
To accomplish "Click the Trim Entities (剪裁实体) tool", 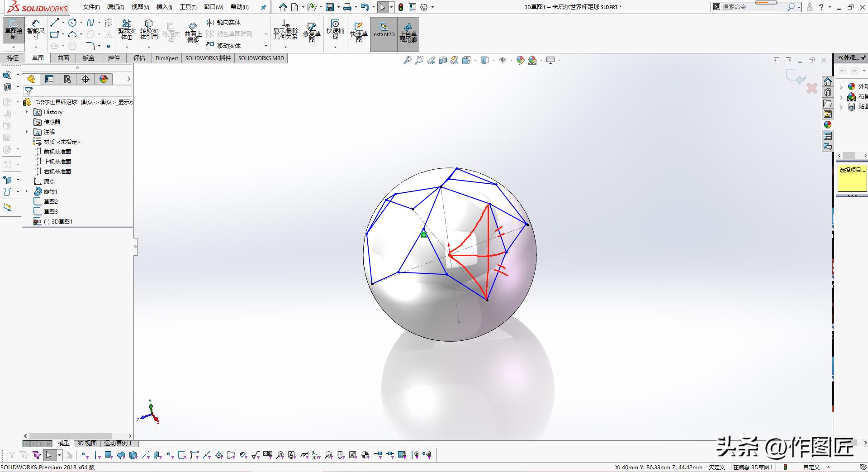I will point(127,29).
